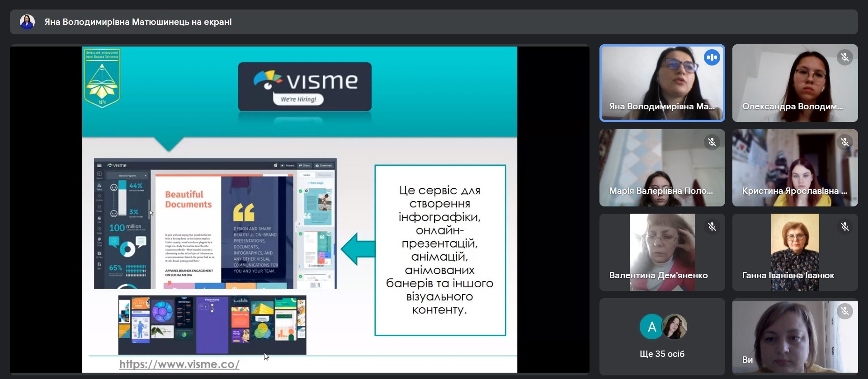
Task: Click the muted mic icon on Кристина's tile
Action: [x=844, y=142]
